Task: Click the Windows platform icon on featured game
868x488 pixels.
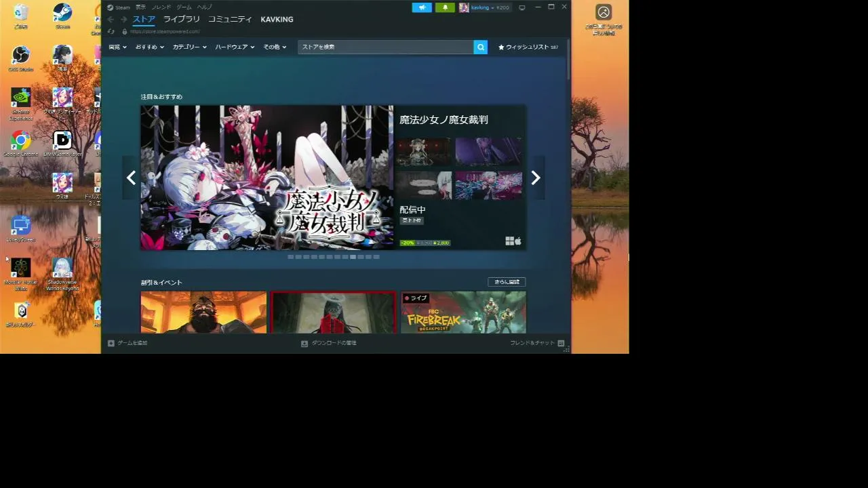Action: 509,241
